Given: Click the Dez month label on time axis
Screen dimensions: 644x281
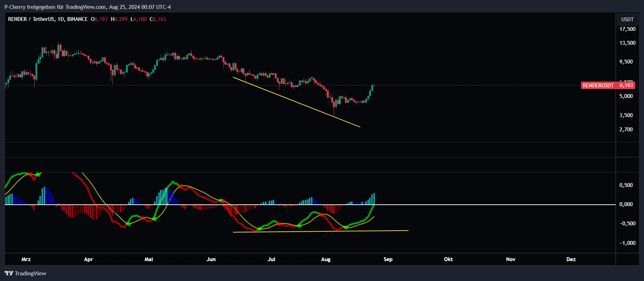Looking at the screenshot, I should coord(571,259).
